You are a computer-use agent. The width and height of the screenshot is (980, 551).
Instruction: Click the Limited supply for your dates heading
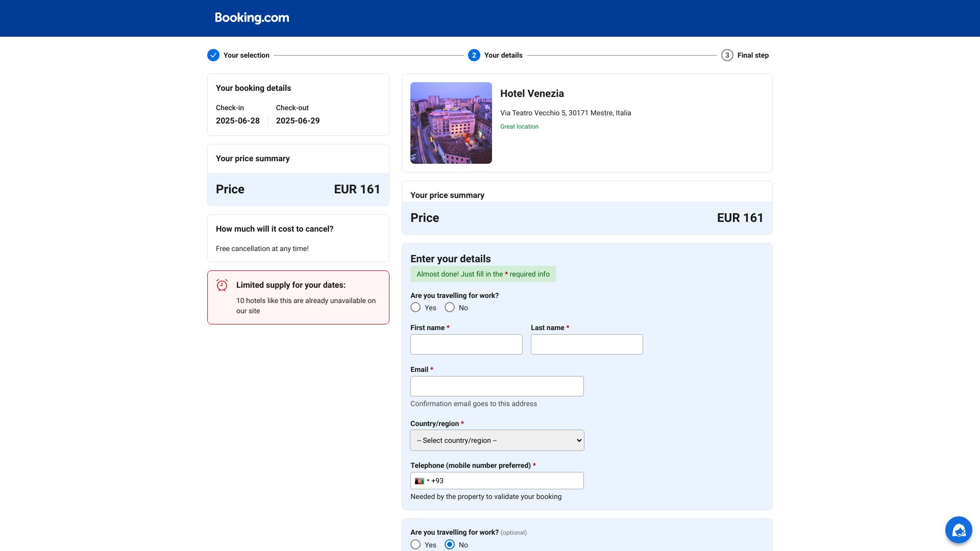point(291,285)
